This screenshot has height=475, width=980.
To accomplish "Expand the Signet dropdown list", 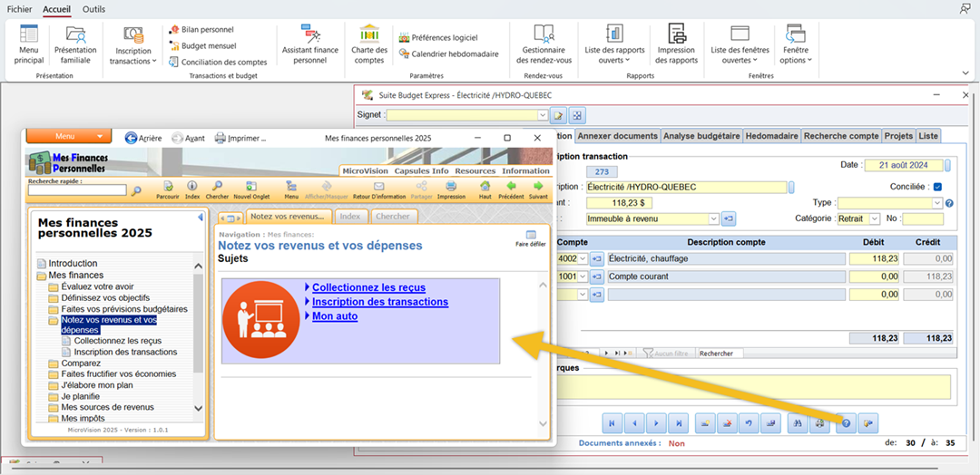I will pos(543,115).
